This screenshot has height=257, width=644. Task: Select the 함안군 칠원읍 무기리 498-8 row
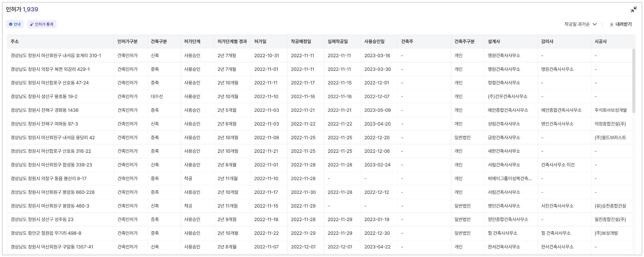click(46, 233)
